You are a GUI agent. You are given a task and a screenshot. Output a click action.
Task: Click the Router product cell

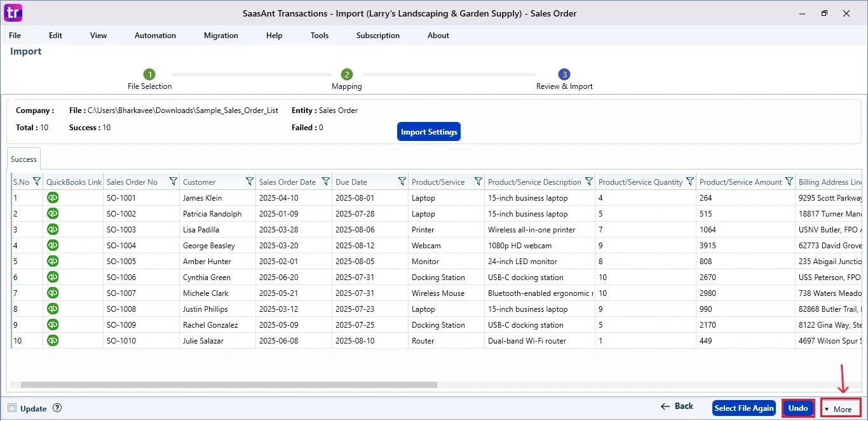pos(446,341)
